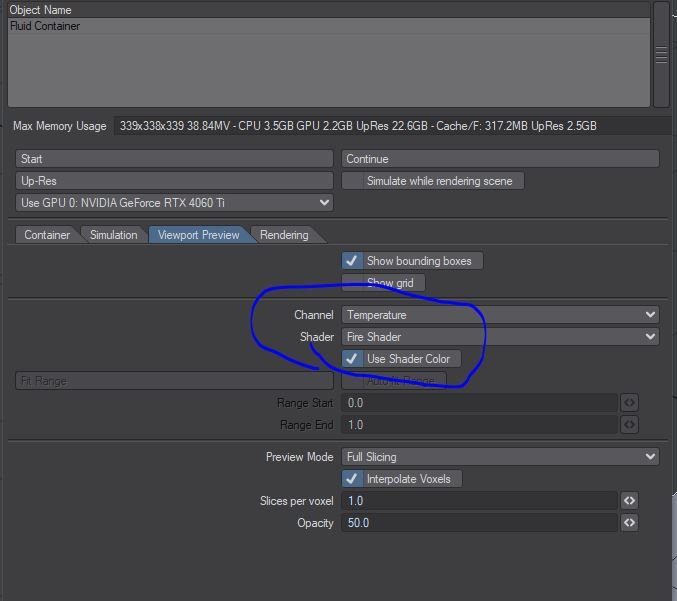Open envelope button for Opacity
Screen dimensions: 677x601
click(x=629, y=523)
